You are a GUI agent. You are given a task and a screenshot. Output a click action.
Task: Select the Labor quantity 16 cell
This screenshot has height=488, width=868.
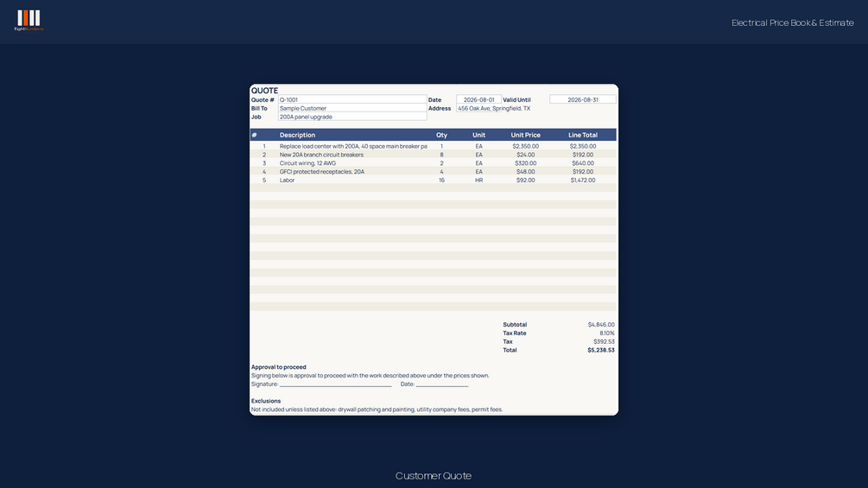441,180
